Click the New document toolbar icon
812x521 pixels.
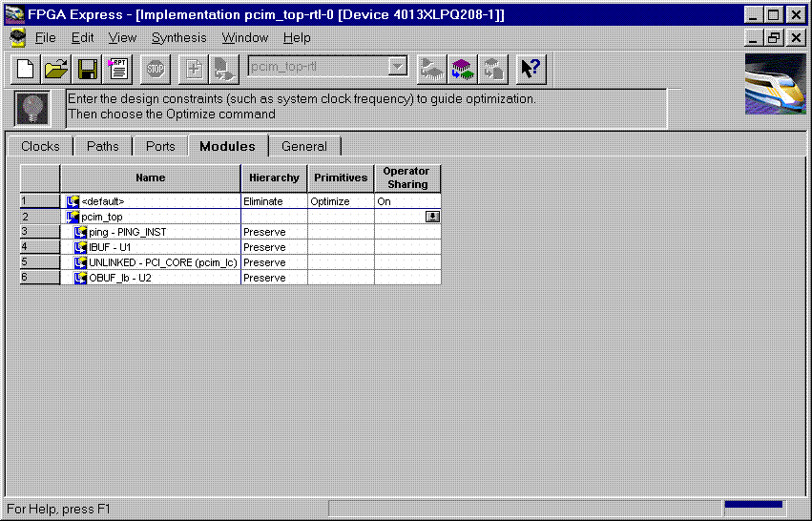click(26, 69)
